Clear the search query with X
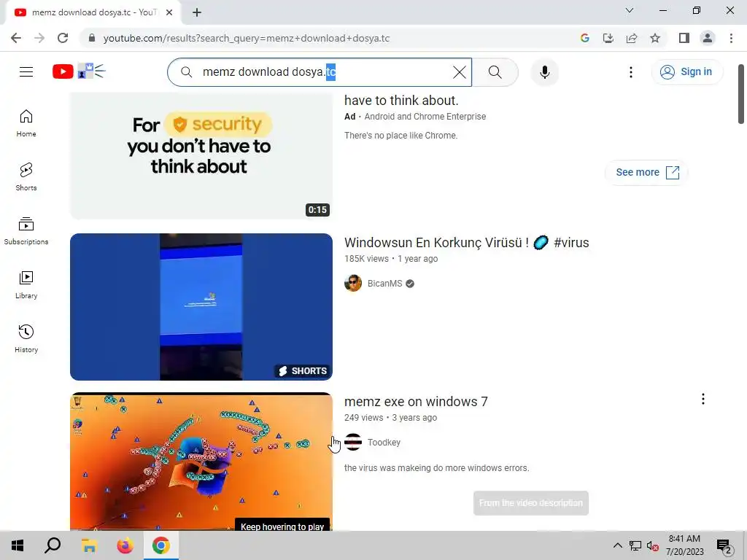The height and width of the screenshot is (560, 747). pos(460,72)
